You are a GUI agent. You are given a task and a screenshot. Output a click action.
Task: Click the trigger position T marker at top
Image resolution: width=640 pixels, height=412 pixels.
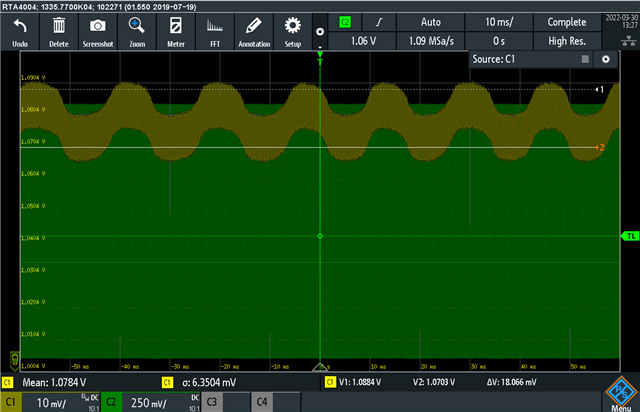320,58
